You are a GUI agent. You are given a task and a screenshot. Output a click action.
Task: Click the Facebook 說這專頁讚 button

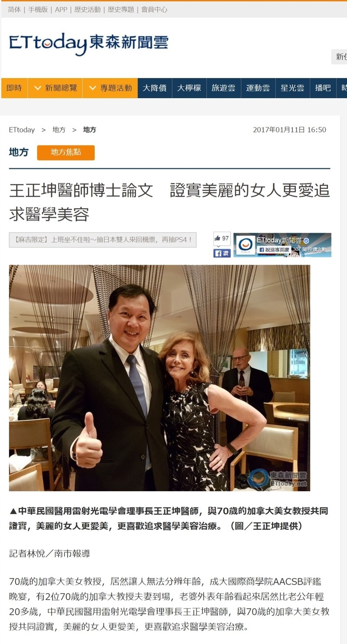point(273,250)
